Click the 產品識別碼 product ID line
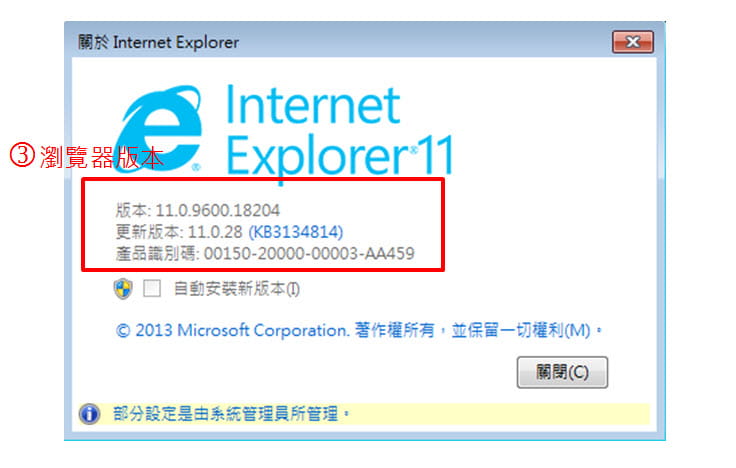736x468 pixels. 265,253
